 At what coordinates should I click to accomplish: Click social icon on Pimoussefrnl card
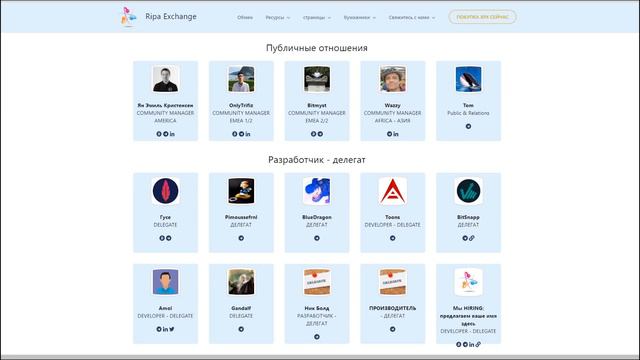pyautogui.click(x=241, y=238)
